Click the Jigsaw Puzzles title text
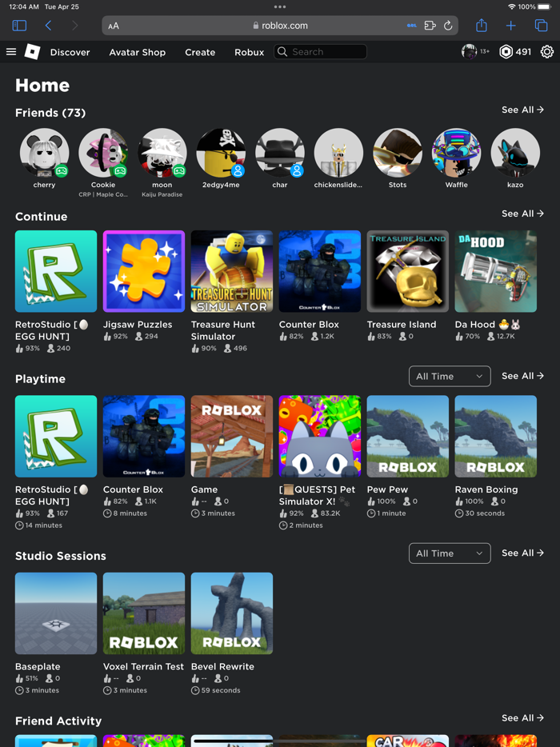The height and width of the screenshot is (747, 560). coord(138,325)
